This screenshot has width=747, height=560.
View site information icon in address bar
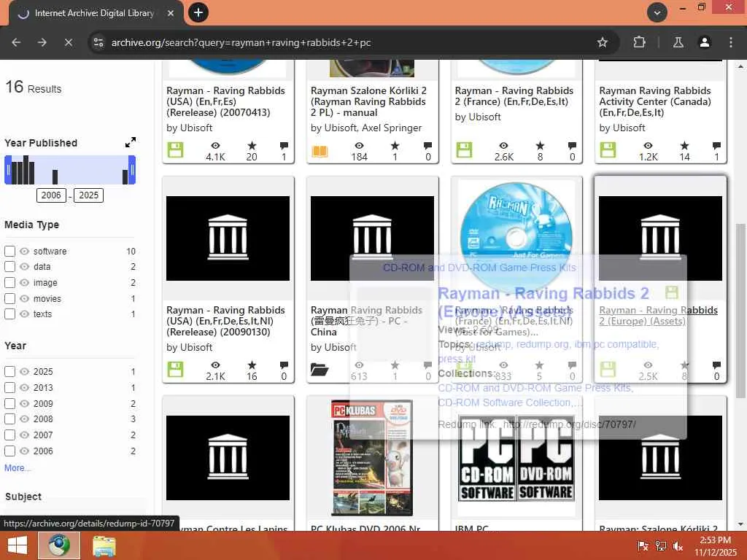pos(98,42)
